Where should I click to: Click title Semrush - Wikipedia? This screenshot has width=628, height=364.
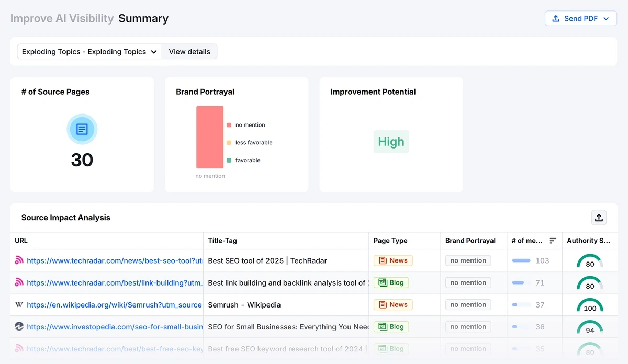[244, 304]
